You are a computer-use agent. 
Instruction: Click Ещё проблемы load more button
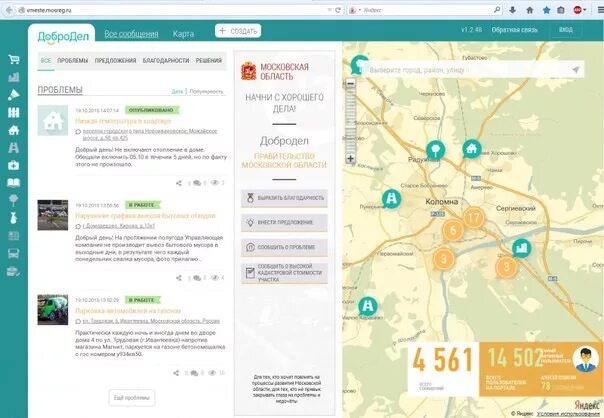tap(132, 398)
